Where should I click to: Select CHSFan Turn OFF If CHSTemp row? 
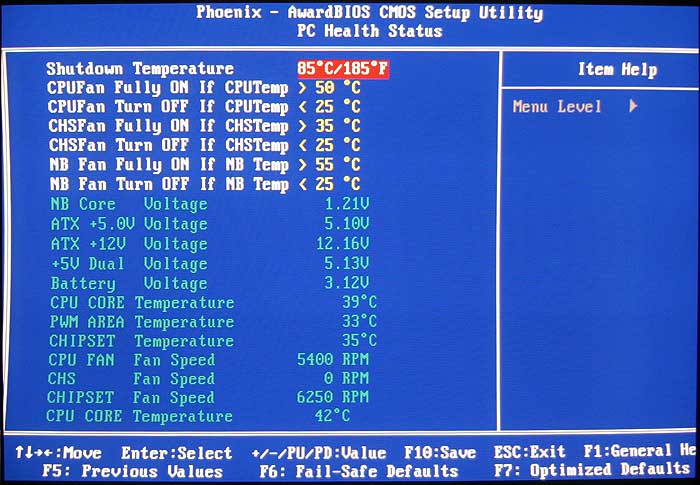(x=204, y=146)
